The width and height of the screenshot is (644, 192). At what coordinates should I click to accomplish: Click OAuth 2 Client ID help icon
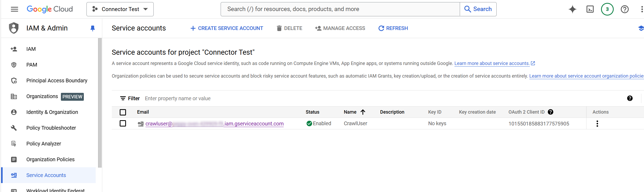coord(550,112)
